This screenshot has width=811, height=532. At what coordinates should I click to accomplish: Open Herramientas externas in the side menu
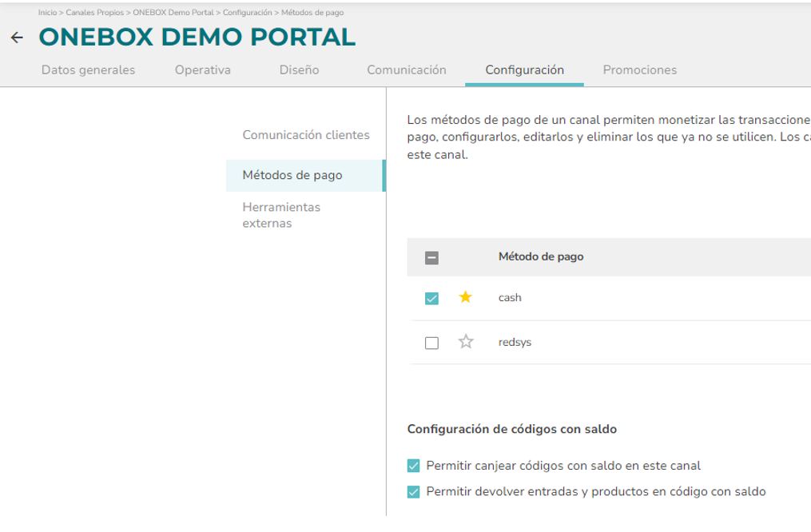tap(281, 215)
